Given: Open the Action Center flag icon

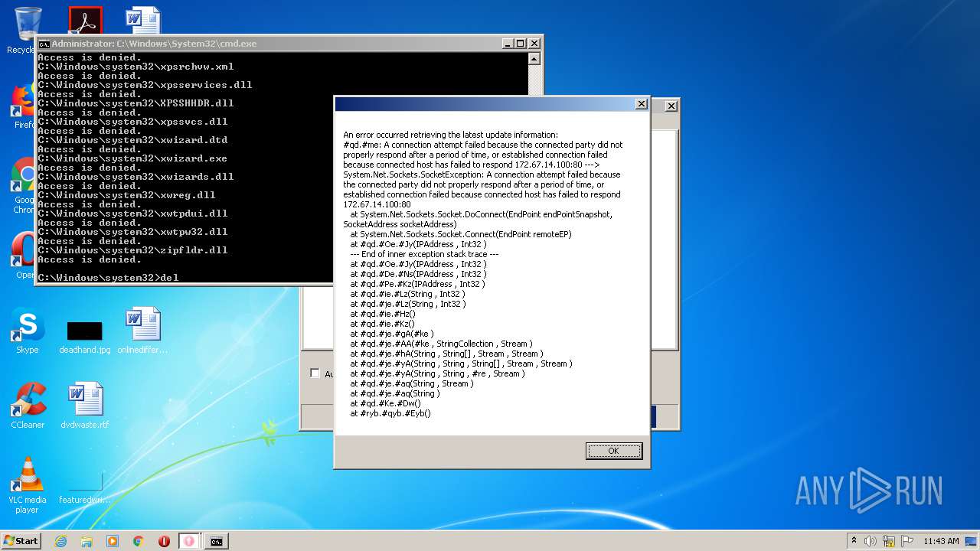Looking at the screenshot, I should tap(906, 541).
